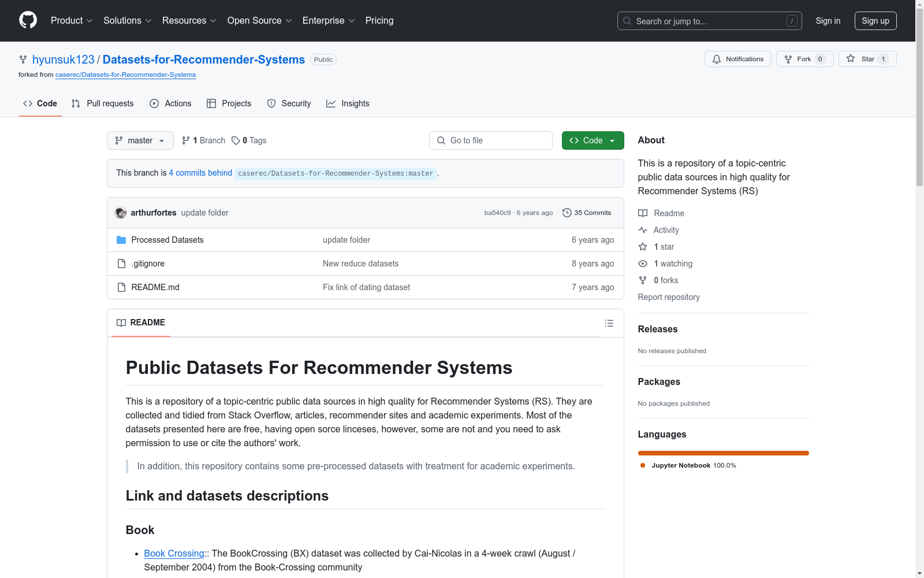This screenshot has width=924, height=578.
Task: Click arthurfortes avatar image
Action: click(121, 213)
